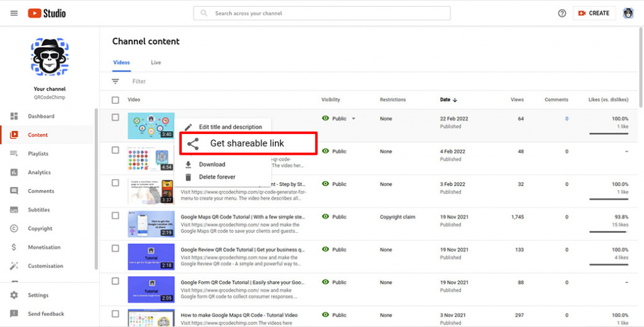Click the Analytics bar chart icon
The height and width of the screenshot is (327, 644).
[x=14, y=172]
